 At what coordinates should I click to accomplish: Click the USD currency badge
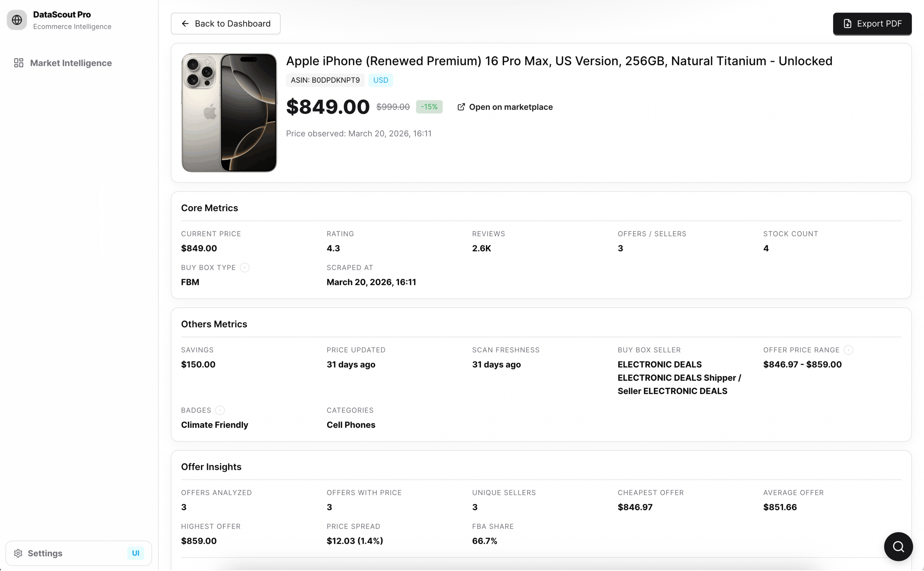[x=380, y=80]
